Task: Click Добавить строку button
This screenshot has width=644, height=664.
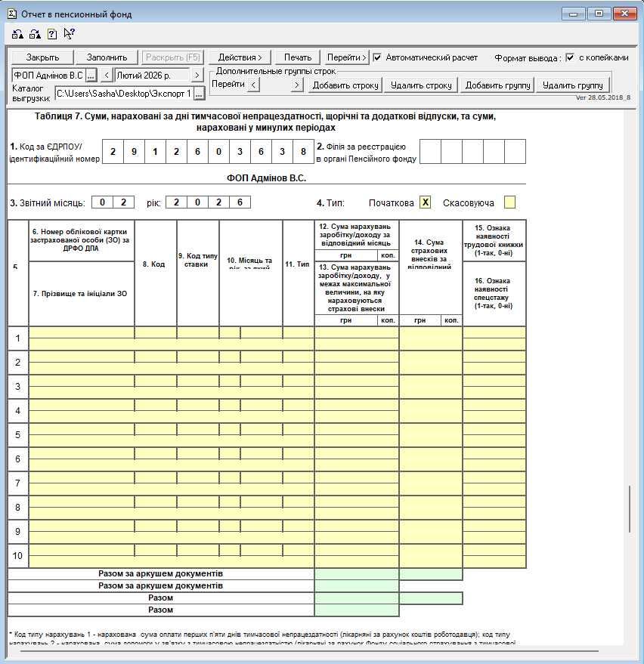Action: 345,85
